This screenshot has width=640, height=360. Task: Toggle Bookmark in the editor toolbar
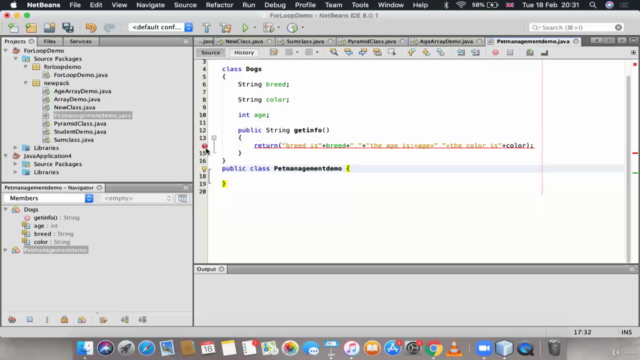(441, 52)
